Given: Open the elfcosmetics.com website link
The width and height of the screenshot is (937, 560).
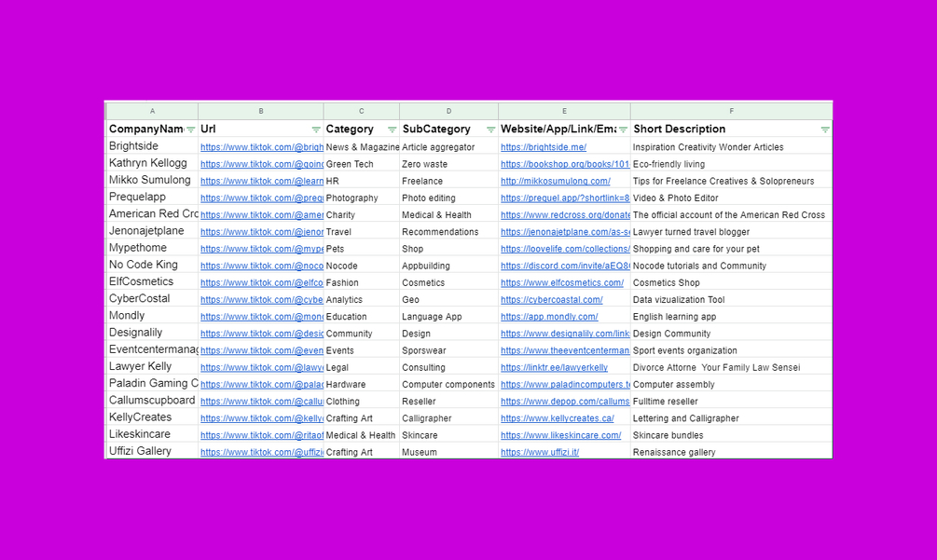Looking at the screenshot, I should pyautogui.click(x=562, y=282).
